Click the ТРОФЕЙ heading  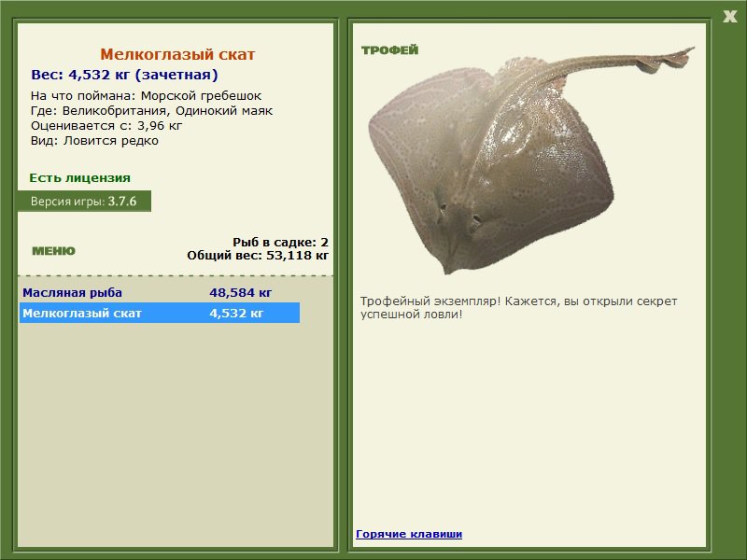[x=389, y=50]
